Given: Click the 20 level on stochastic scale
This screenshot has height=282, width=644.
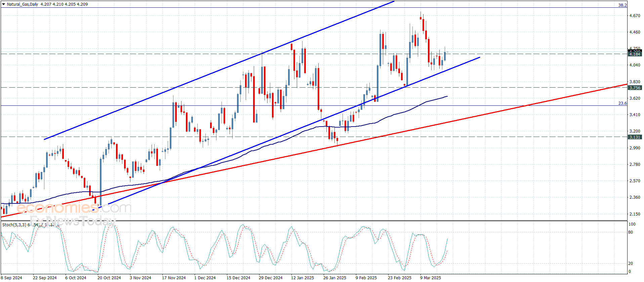Looking at the screenshot, I should [631, 263].
